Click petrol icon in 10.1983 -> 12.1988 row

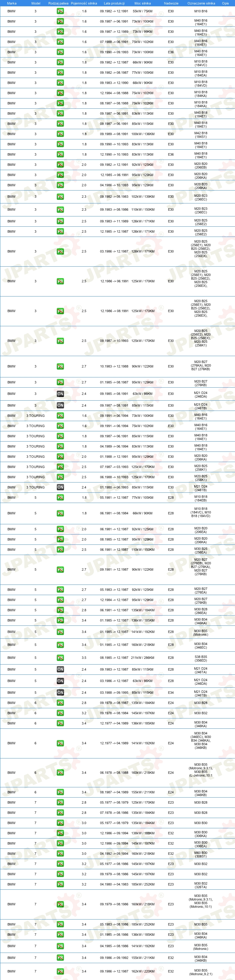(60, 367)
